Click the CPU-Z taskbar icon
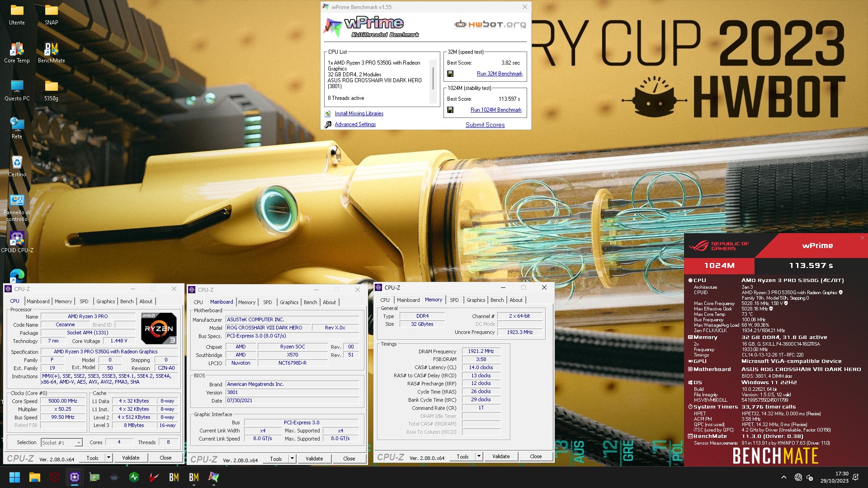This screenshot has width=868, height=488. (x=74, y=477)
